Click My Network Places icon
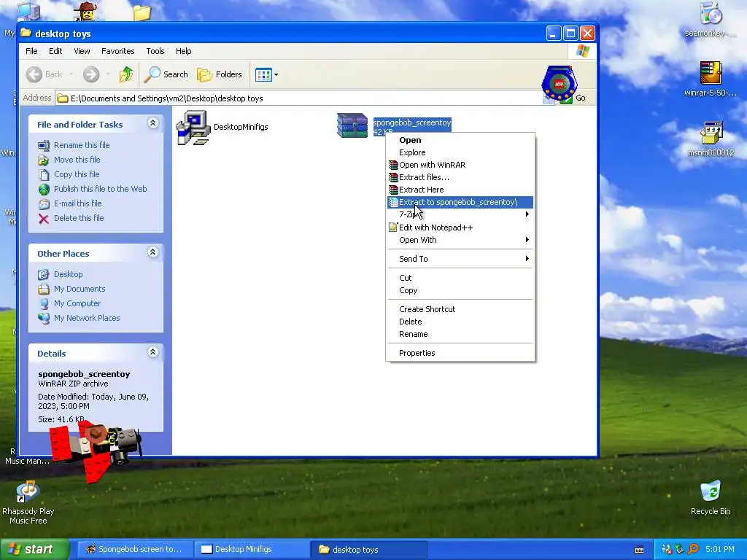747x560 pixels. (x=43, y=318)
